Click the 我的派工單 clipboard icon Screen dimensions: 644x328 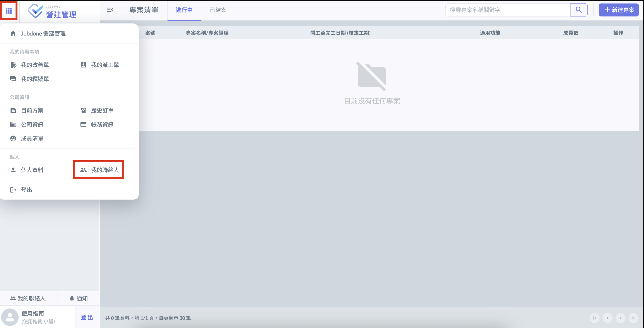pos(83,65)
